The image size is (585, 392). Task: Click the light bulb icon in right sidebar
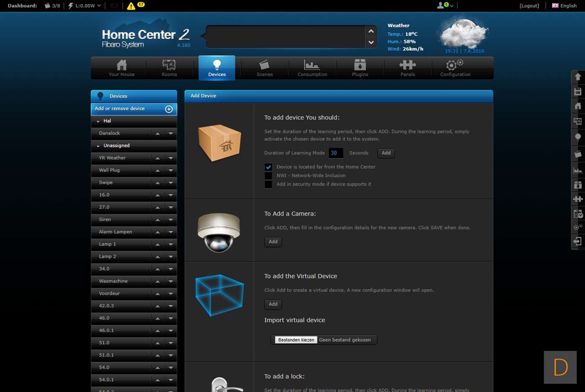578,137
